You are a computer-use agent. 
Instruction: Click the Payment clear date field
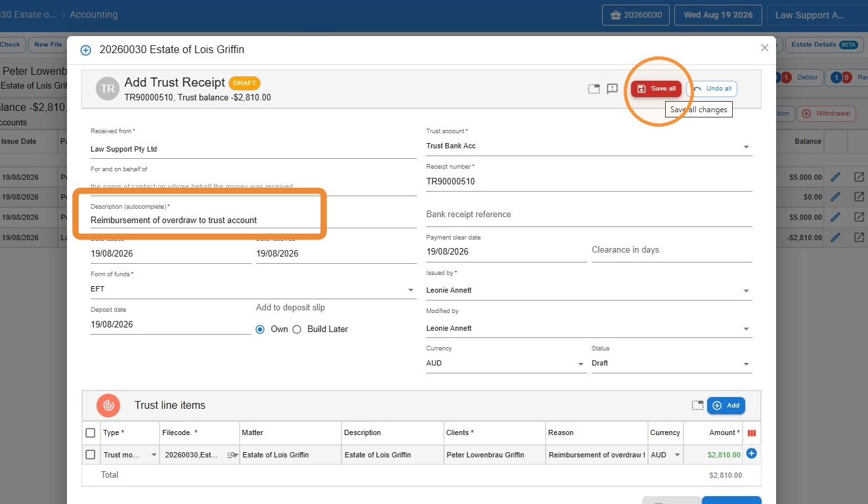506,252
